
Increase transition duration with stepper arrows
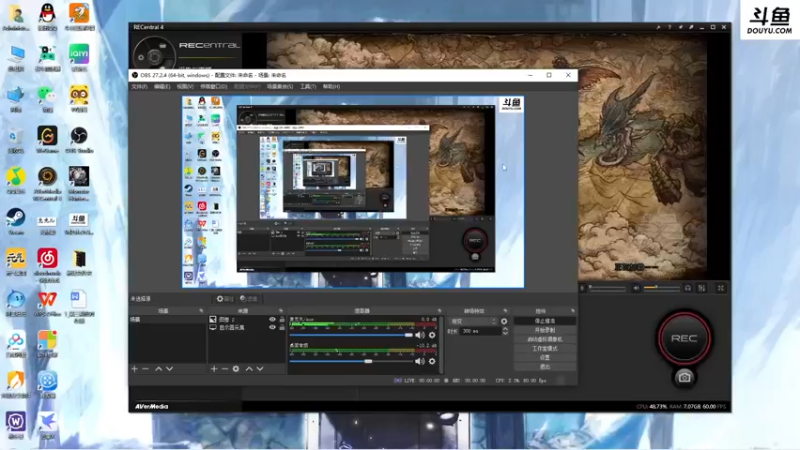click(505, 331)
